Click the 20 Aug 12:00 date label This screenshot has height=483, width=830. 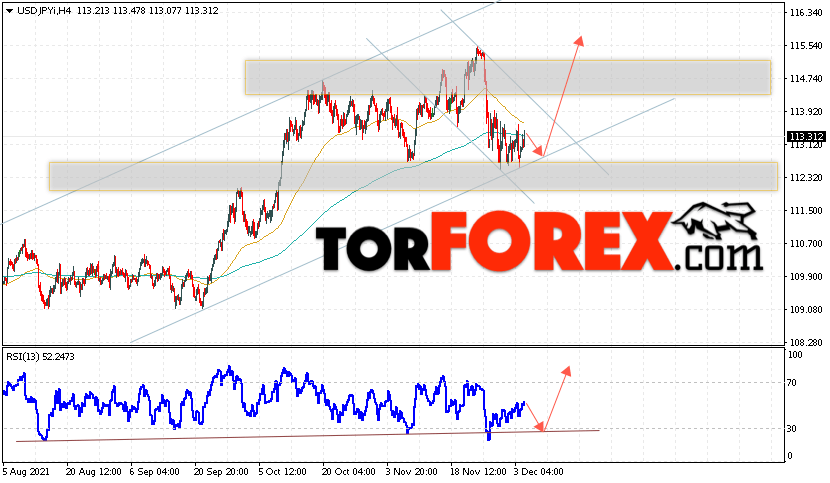tap(93, 471)
